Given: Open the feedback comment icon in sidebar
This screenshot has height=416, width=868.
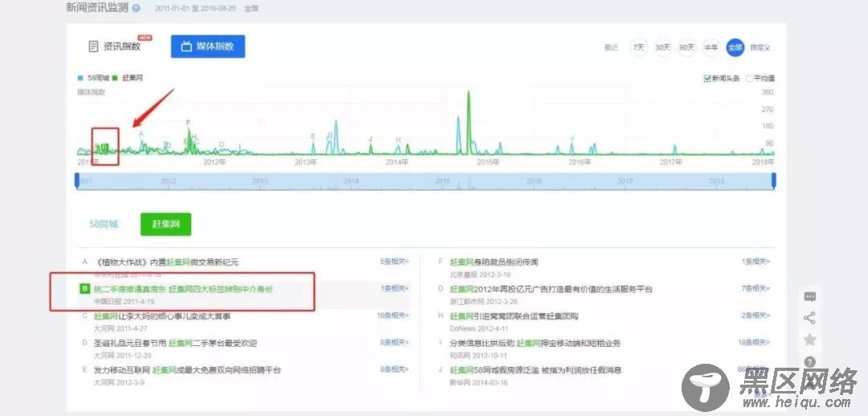Looking at the screenshot, I should coord(810,297).
